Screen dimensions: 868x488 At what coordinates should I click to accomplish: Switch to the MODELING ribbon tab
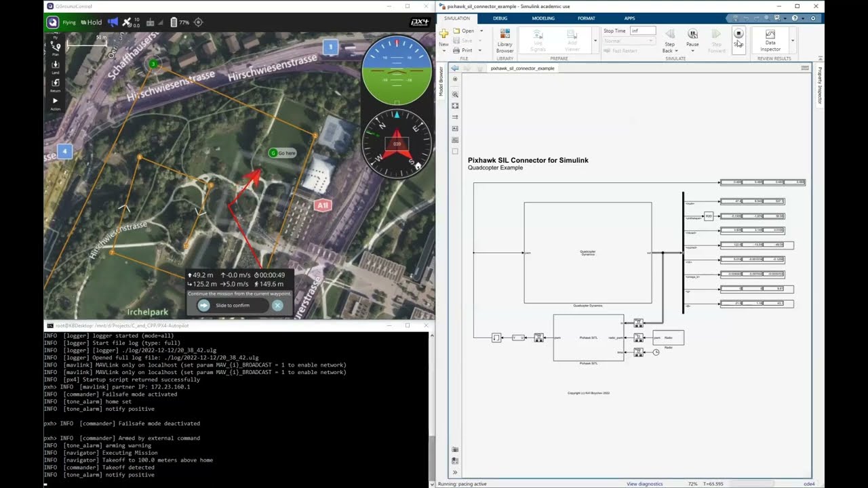pyautogui.click(x=542, y=18)
